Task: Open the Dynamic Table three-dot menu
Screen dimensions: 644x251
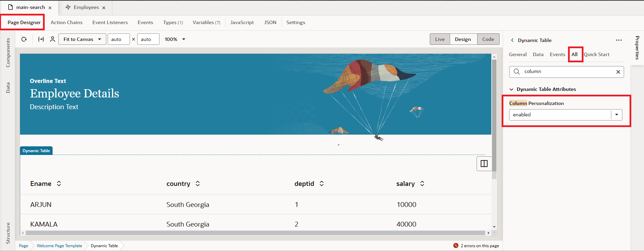Action: click(619, 40)
